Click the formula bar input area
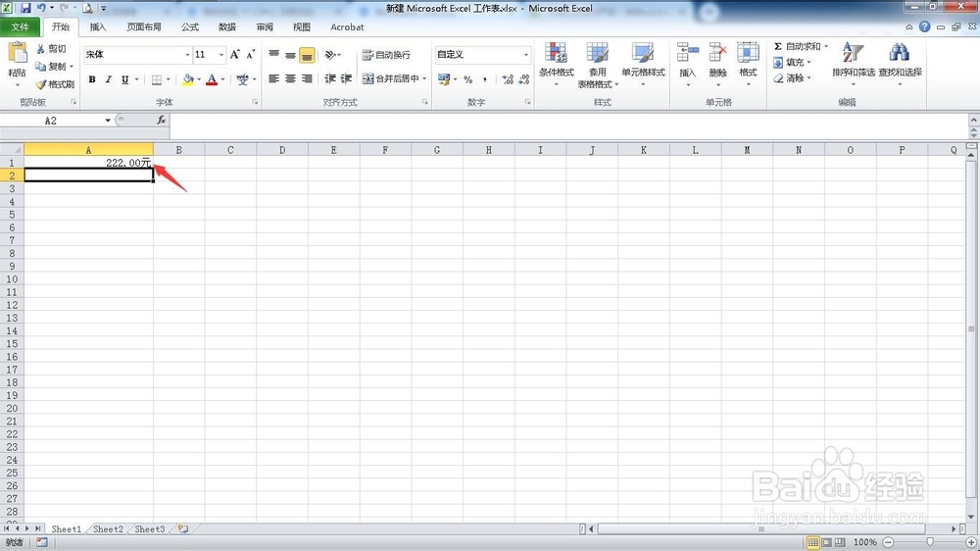The width and height of the screenshot is (980, 551). coord(568,125)
